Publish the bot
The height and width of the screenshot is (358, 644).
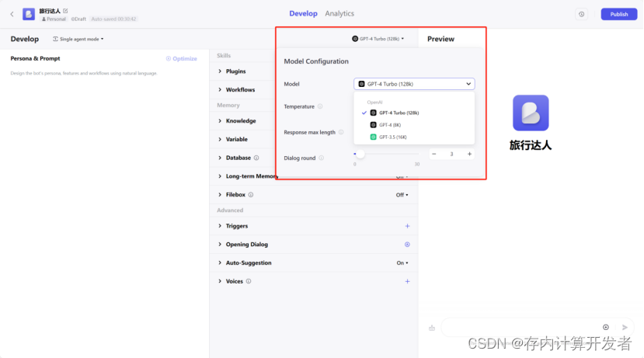(x=619, y=15)
